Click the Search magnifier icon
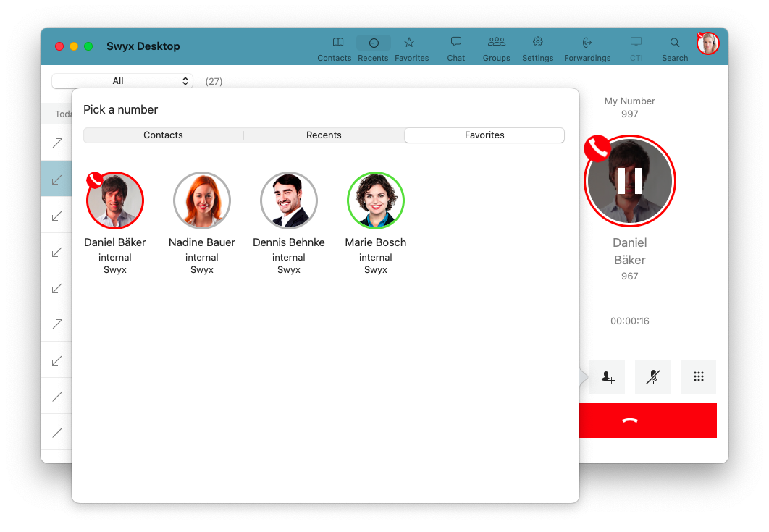The width and height of the screenshot is (769, 532). coord(674,43)
